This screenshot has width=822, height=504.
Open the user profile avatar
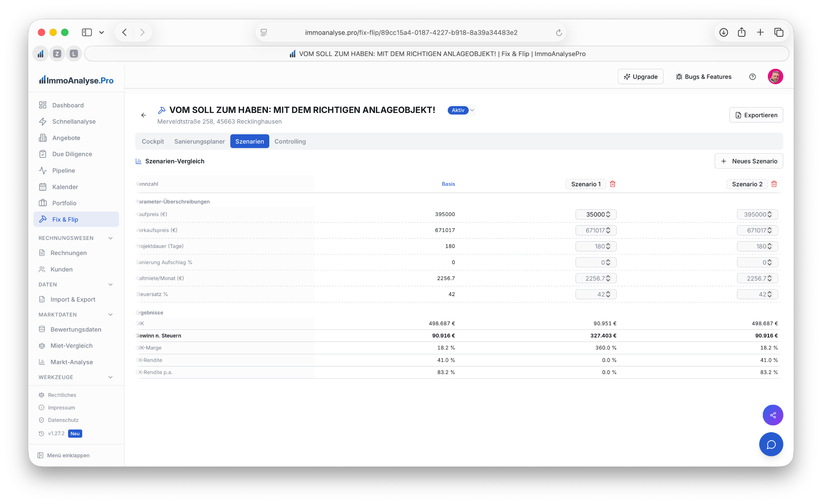coord(775,77)
